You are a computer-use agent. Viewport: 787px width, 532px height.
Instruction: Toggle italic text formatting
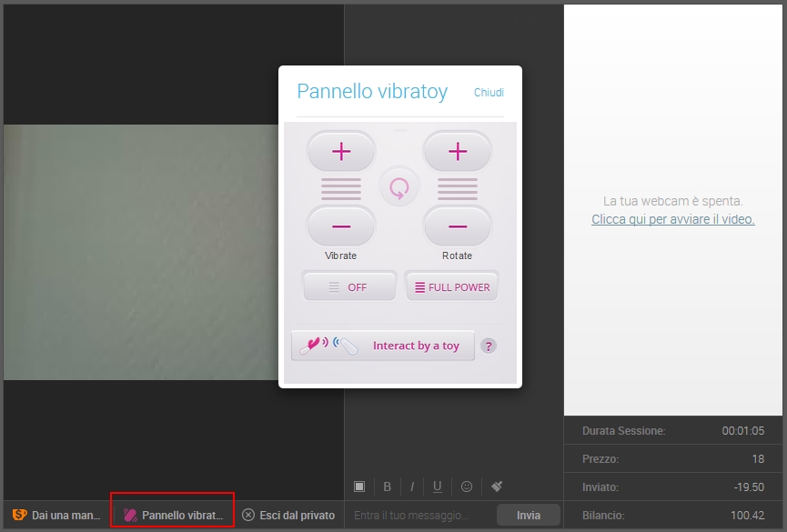pos(411,487)
